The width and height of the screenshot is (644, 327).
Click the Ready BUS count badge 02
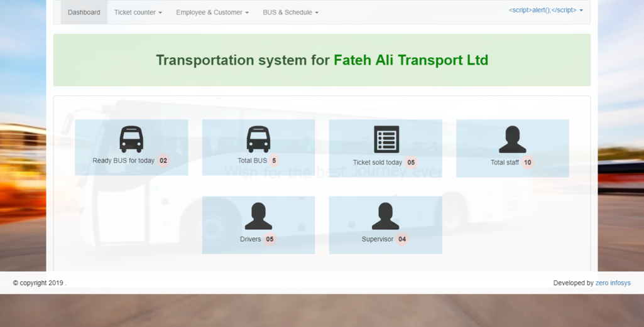coord(163,161)
